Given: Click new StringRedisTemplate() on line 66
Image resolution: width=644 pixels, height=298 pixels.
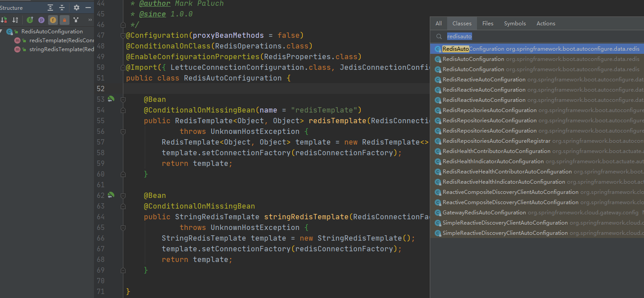Looking at the screenshot, I should tap(355, 238).
